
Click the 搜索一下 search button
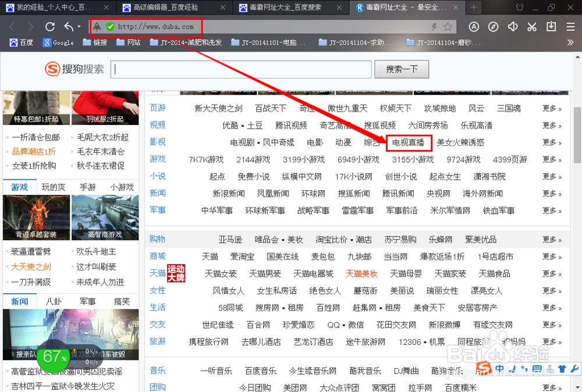point(402,69)
